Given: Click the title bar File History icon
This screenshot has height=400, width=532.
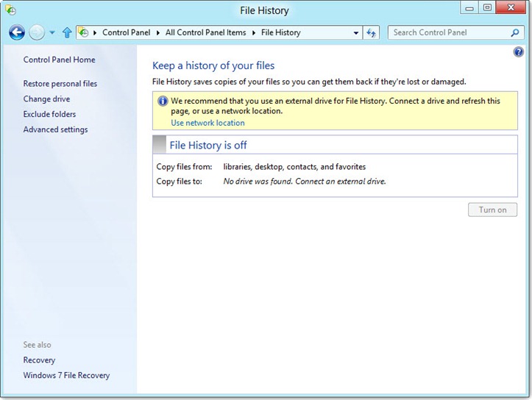Looking at the screenshot, I should coord(11,10).
